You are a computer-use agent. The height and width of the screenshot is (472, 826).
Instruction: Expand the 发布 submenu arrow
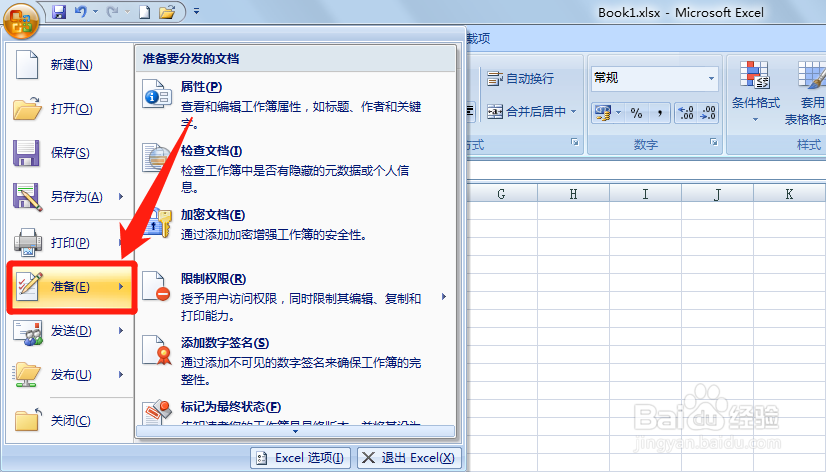(x=121, y=375)
